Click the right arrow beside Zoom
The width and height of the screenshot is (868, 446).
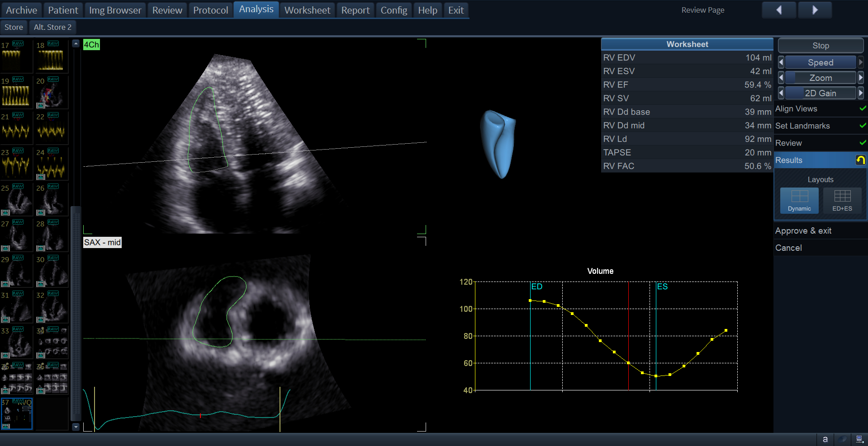(860, 78)
